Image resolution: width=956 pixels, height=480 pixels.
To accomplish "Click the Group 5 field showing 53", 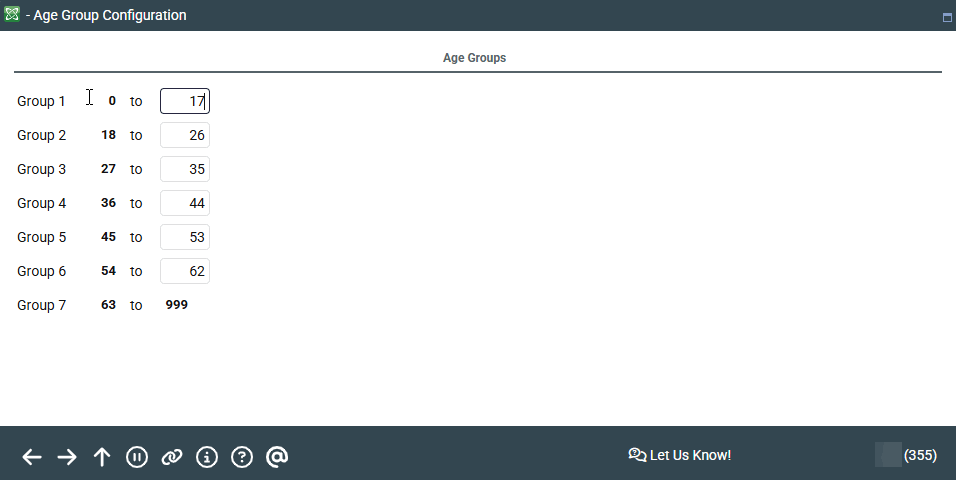I will [x=185, y=237].
